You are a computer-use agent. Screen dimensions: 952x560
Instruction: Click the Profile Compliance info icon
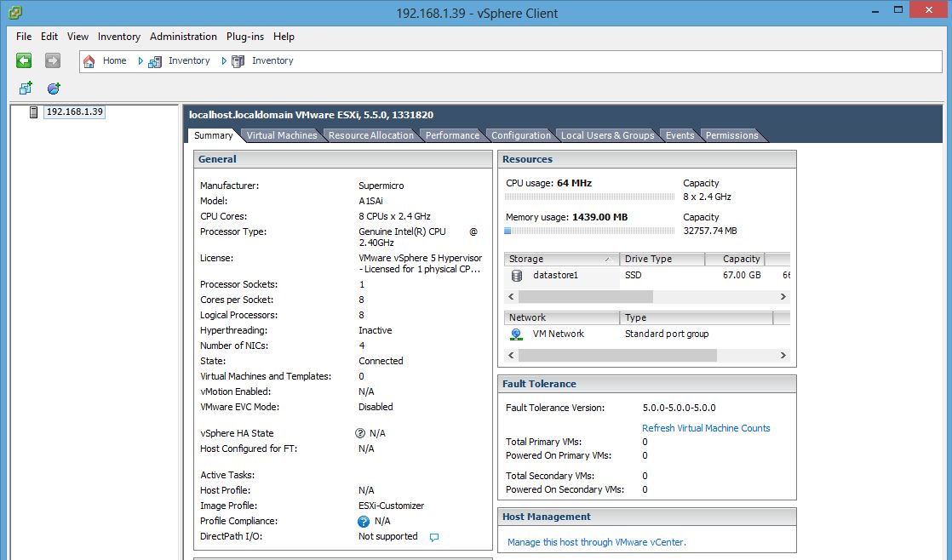coord(364,522)
